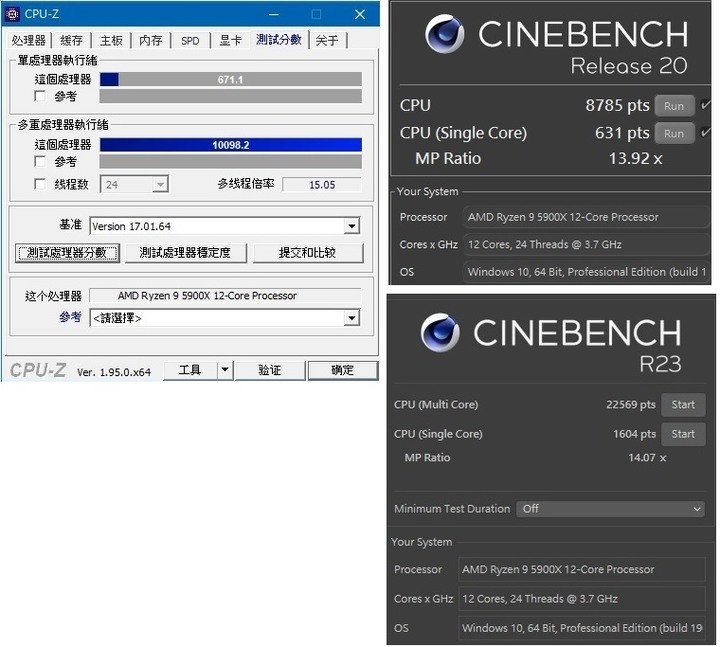
Task: Run the R20 CPU (Single Core) test
Action: tap(674, 134)
